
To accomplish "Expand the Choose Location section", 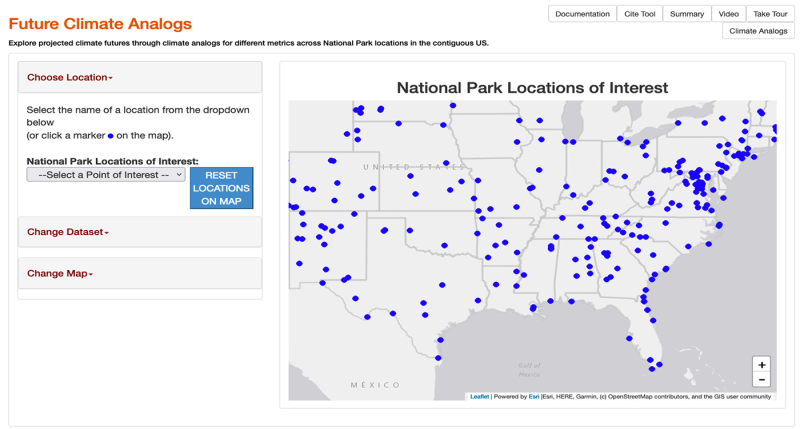I will [69, 78].
